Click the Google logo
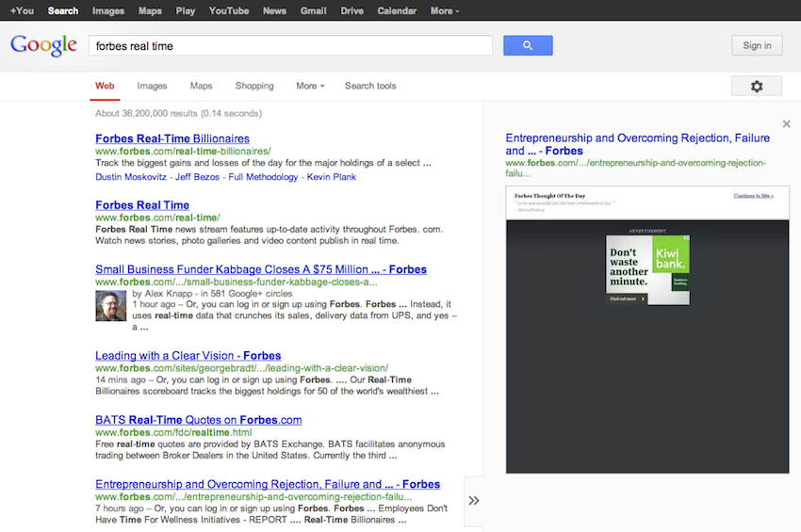The height and width of the screenshot is (532, 801). tap(44, 45)
